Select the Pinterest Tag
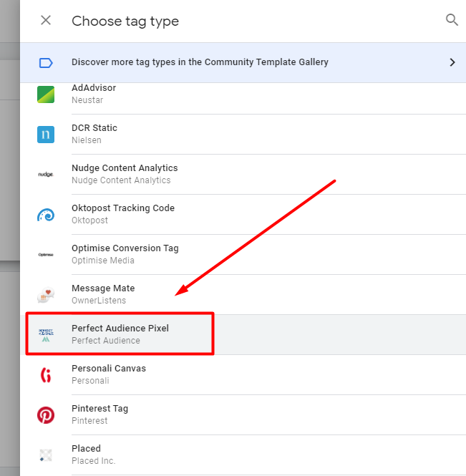 pos(243,414)
